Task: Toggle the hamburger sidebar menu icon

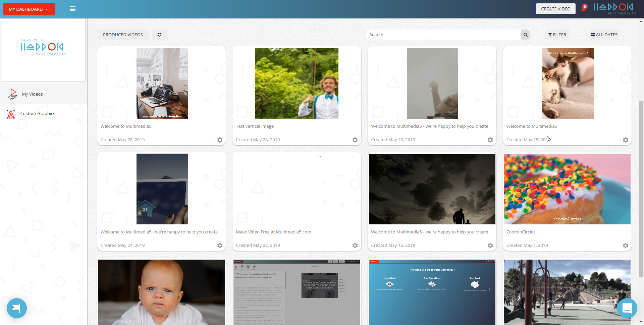Action: click(72, 9)
